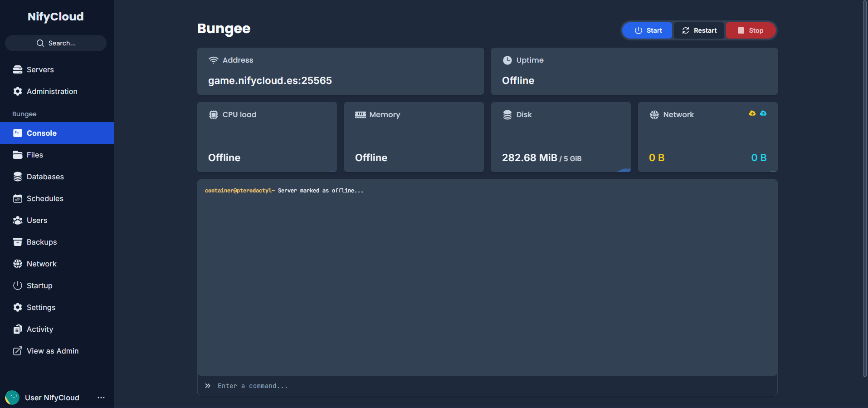Open the user menu three dots
This screenshot has height=408, width=868.
click(x=101, y=398)
